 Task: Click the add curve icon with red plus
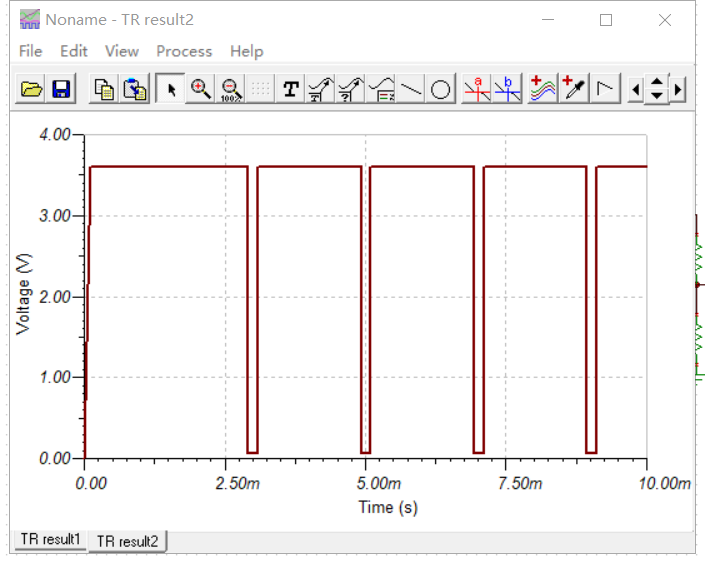543,89
